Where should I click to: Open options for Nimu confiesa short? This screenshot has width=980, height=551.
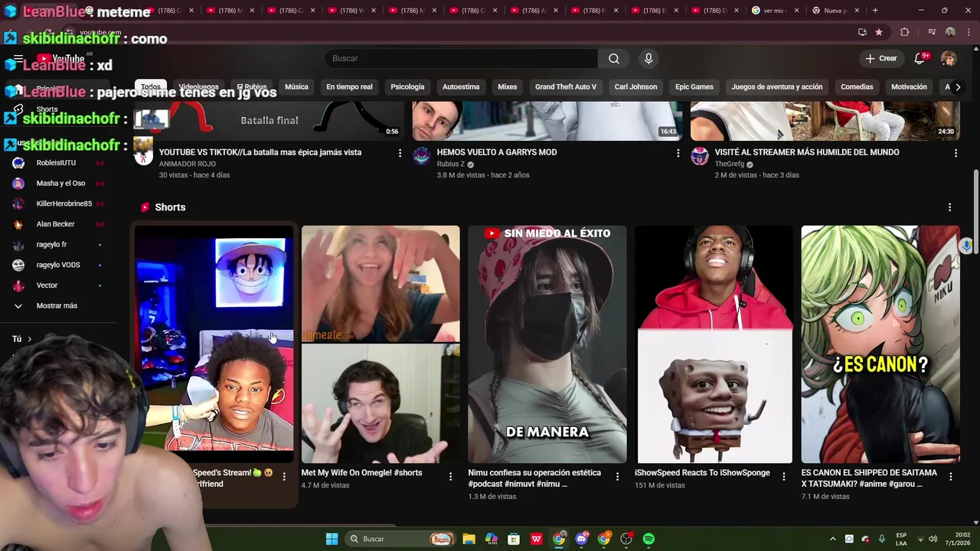tap(617, 477)
